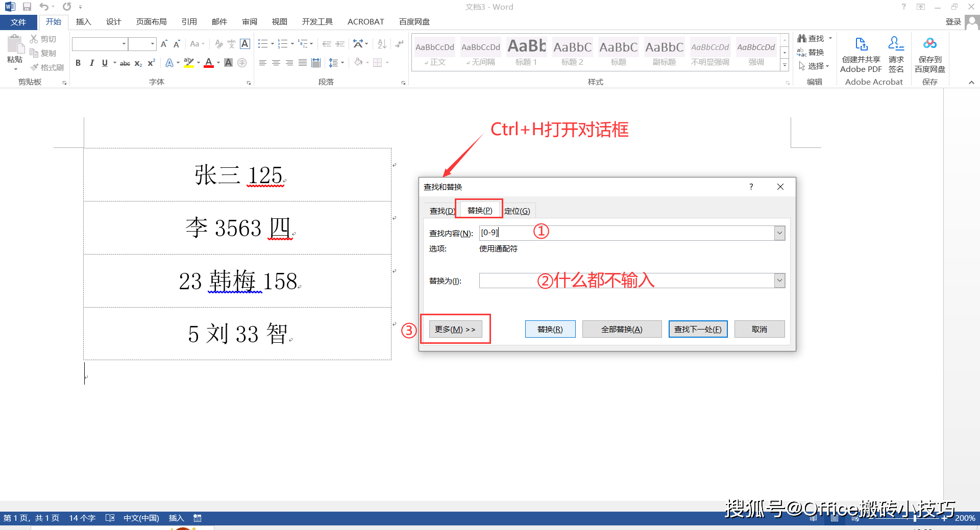Click 更多(M) >> button

455,329
